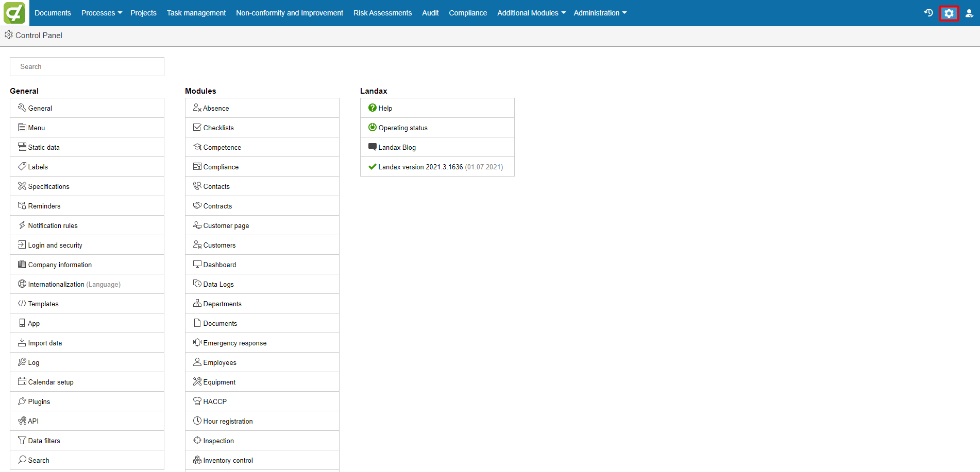This screenshot has height=472, width=980.
Task: Click the Landax logo home icon
Action: [x=14, y=13]
